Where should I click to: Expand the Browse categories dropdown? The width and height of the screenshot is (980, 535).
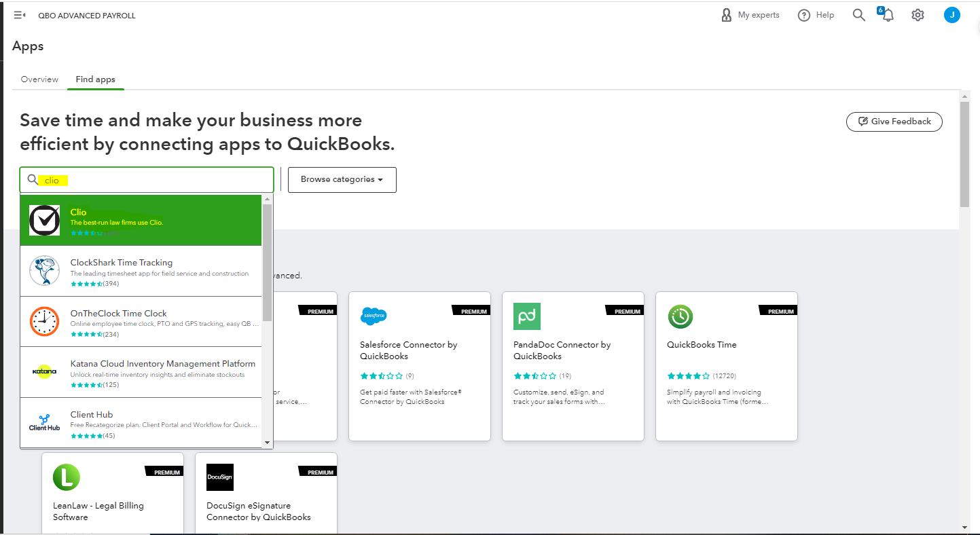342,180
